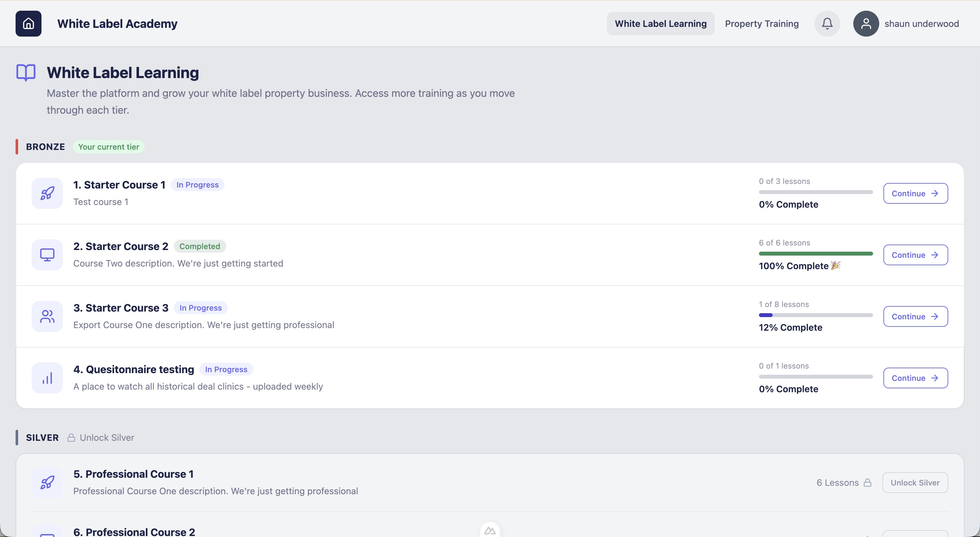980x537 pixels.
Task: Open the '1. Starter Course 1' title
Action: point(120,185)
